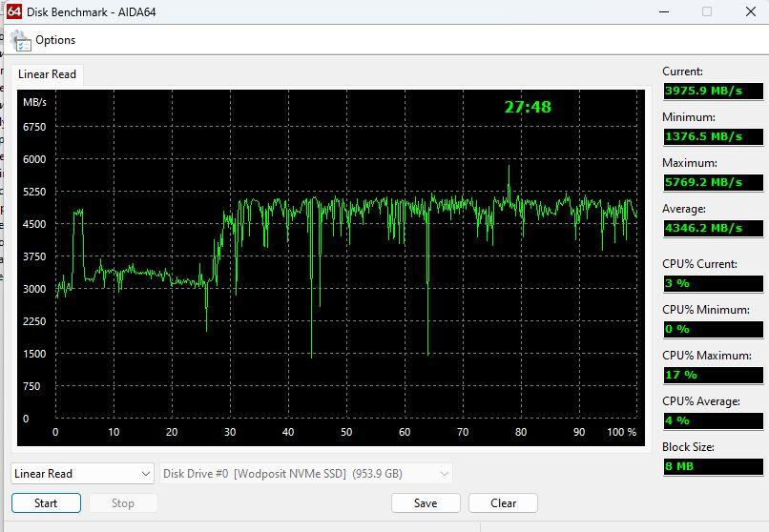The height and width of the screenshot is (532, 769).
Task: Click the Average 4346.2 MB/s value
Action: point(713,228)
